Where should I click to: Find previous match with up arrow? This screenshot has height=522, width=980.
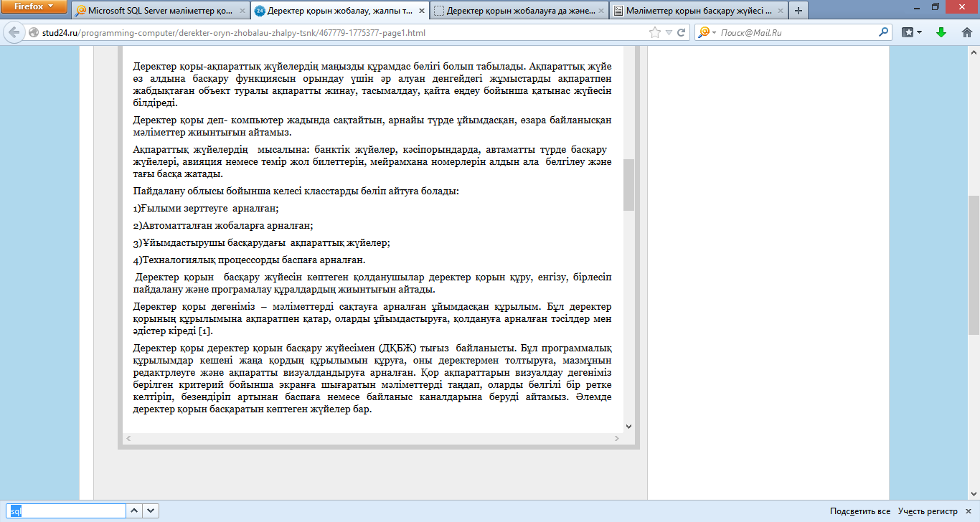pos(134,511)
